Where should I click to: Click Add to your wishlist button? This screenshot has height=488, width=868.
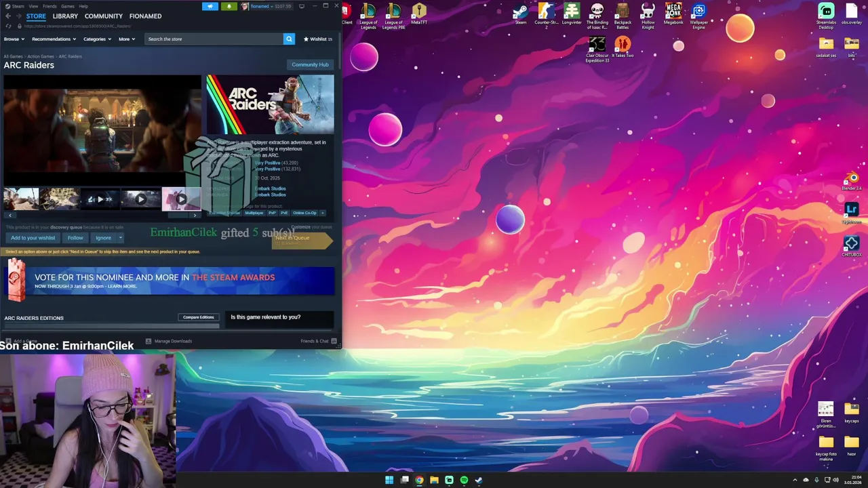point(33,238)
